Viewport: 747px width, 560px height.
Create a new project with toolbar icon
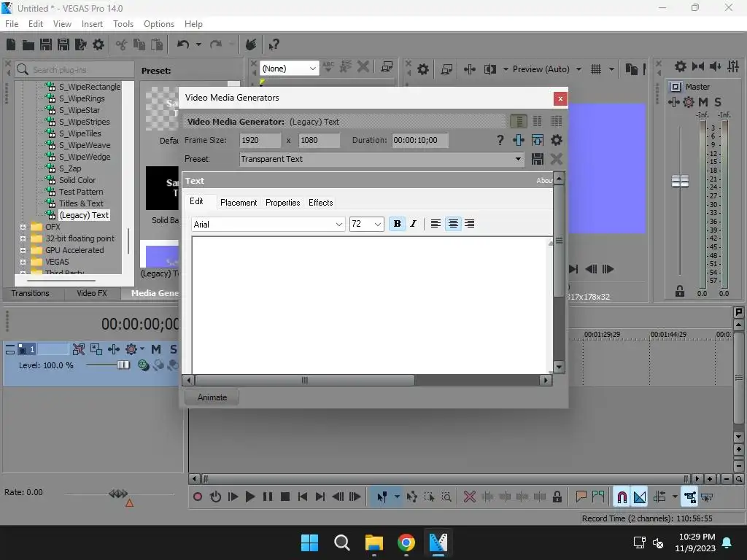point(11,44)
